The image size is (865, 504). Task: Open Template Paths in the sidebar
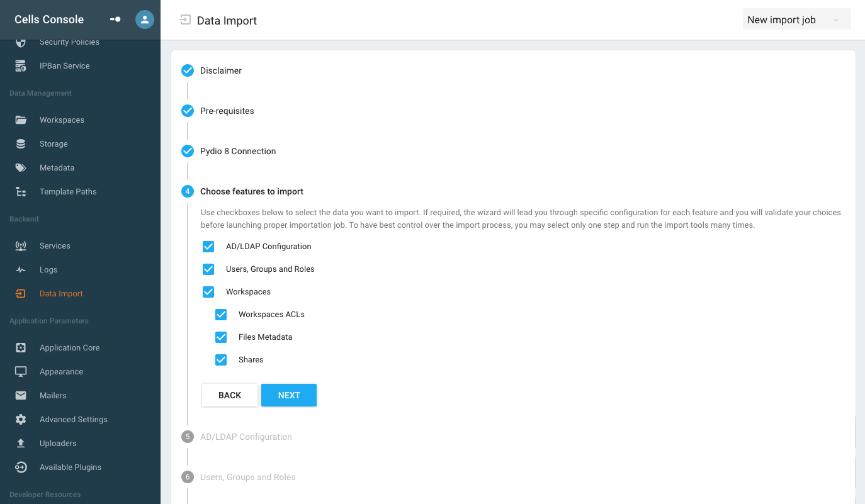click(x=68, y=192)
